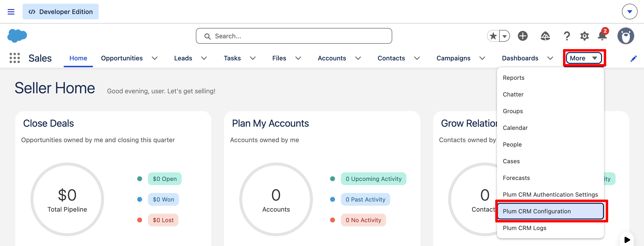Viewport: 644px width, 246px height.
Task: Open the notifications bell
Action: coord(602,36)
